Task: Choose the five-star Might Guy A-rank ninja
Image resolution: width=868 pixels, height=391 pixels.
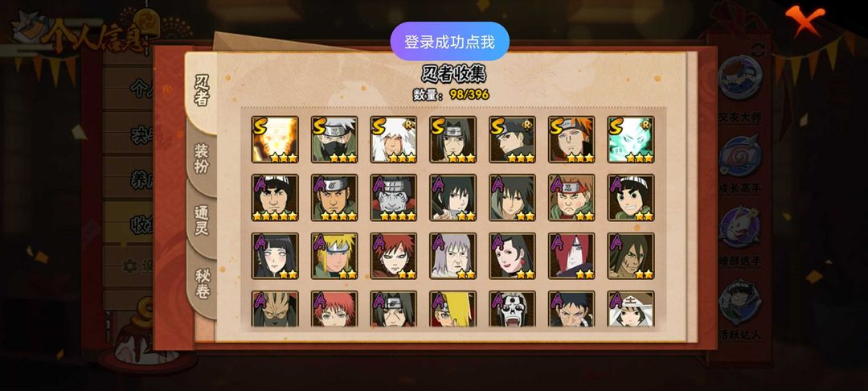Action: [x=275, y=198]
